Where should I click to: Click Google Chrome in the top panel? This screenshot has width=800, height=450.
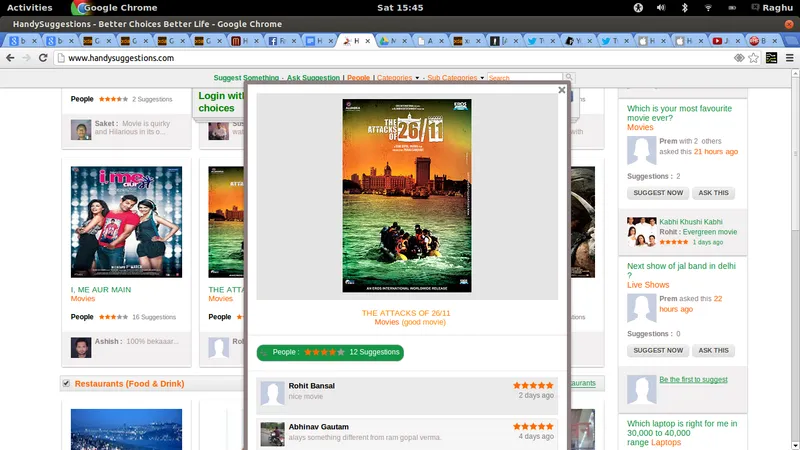pyautogui.click(x=115, y=8)
